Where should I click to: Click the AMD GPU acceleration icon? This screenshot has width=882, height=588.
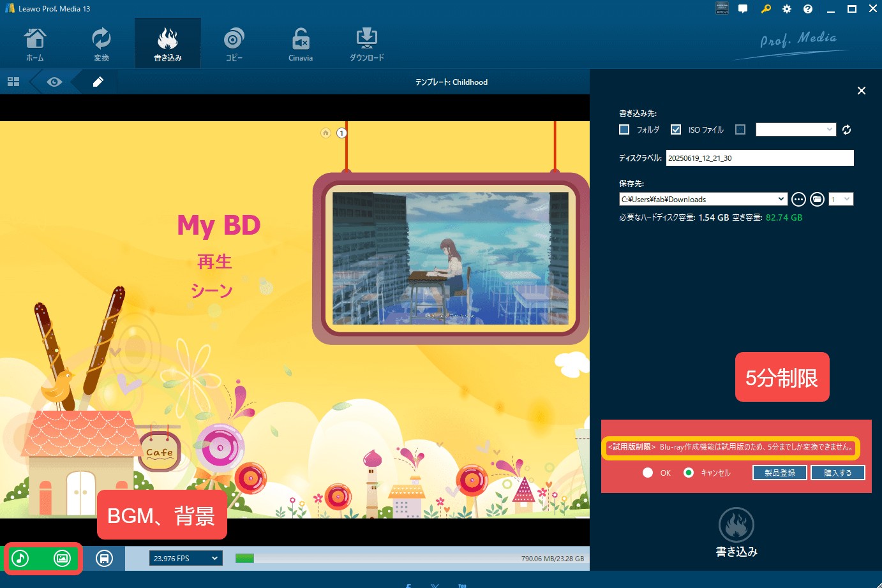(722, 8)
